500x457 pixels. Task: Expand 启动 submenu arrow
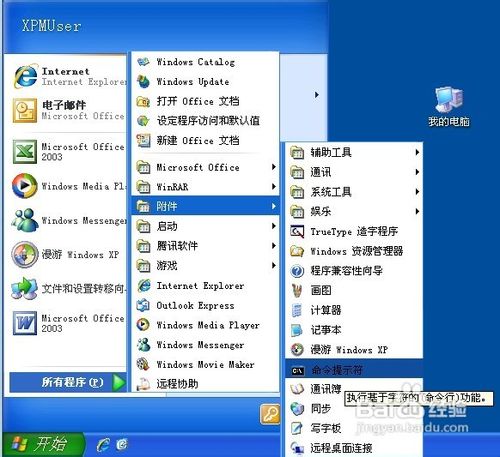[274, 226]
